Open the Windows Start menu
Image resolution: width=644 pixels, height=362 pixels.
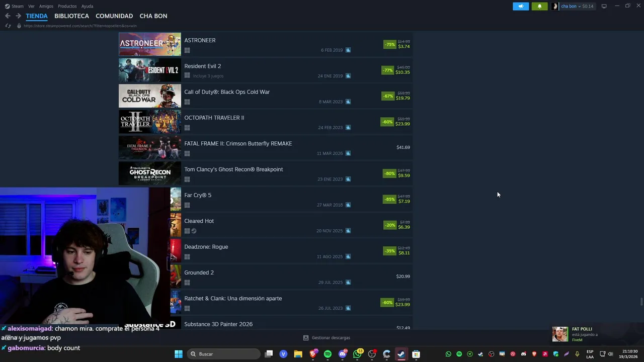(178, 354)
